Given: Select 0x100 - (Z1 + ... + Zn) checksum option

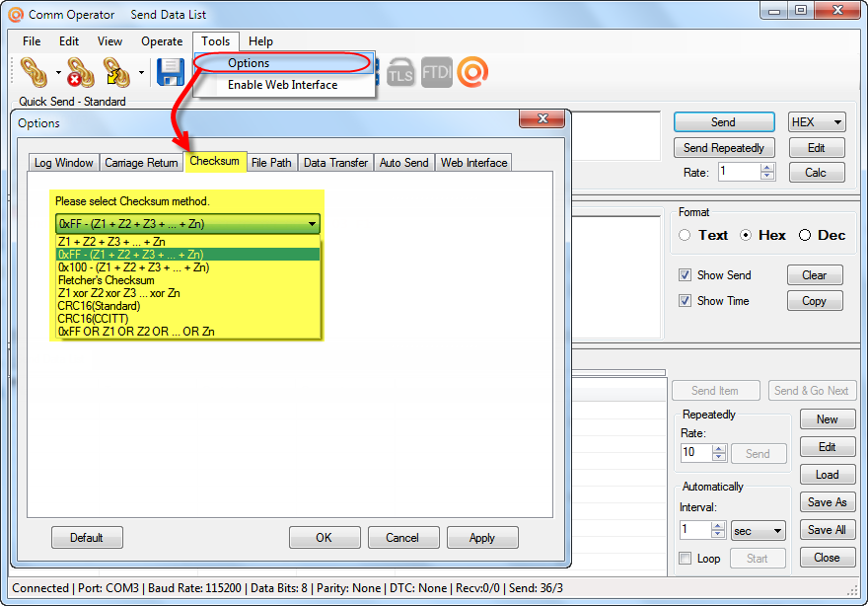Looking at the screenshot, I should (188, 267).
